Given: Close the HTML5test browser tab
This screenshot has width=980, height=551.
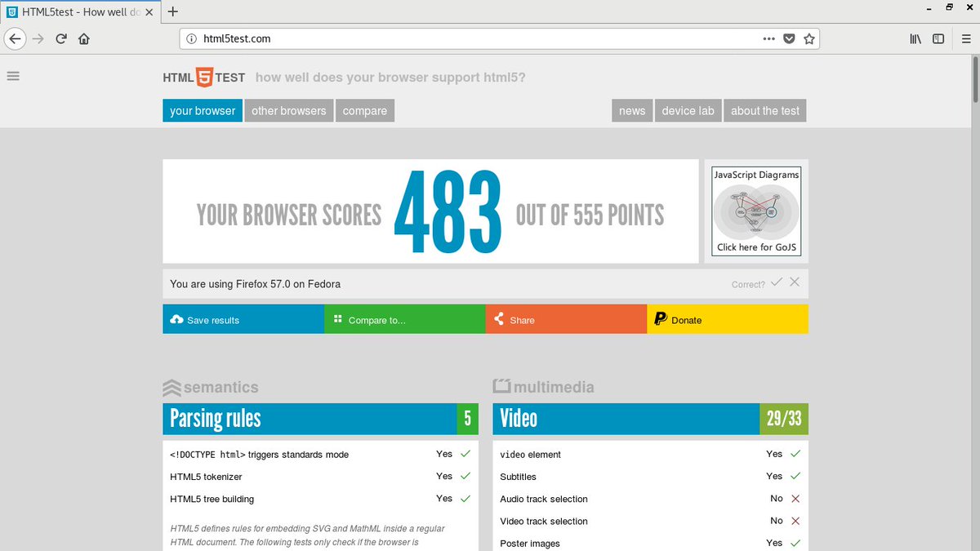Looking at the screenshot, I should pyautogui.click(x=149, y=11).
